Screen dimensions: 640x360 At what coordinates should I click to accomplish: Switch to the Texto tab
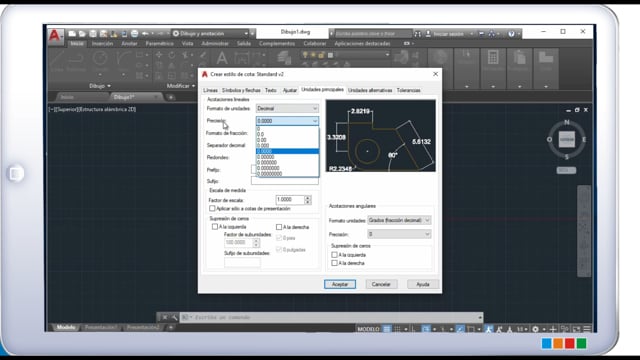271,90
